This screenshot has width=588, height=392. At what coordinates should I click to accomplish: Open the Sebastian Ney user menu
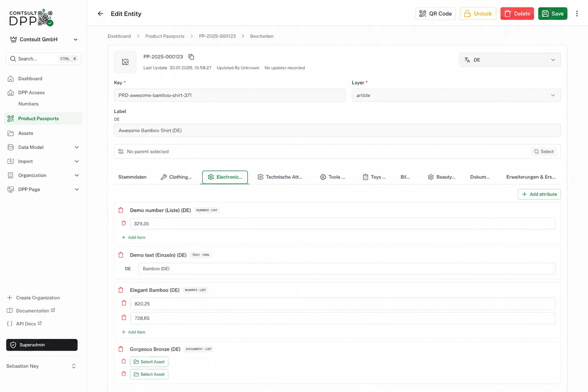41,366
